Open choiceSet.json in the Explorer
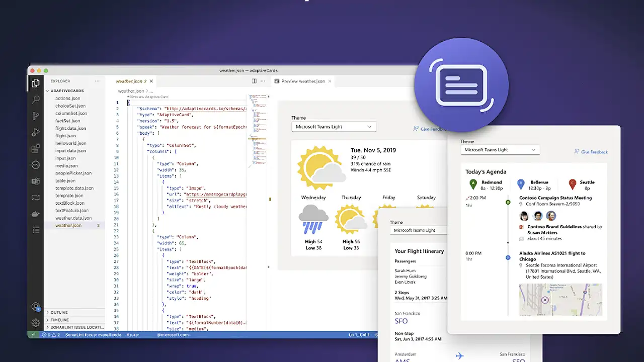This screenshot has width=644, height=362. click(70, 106)
